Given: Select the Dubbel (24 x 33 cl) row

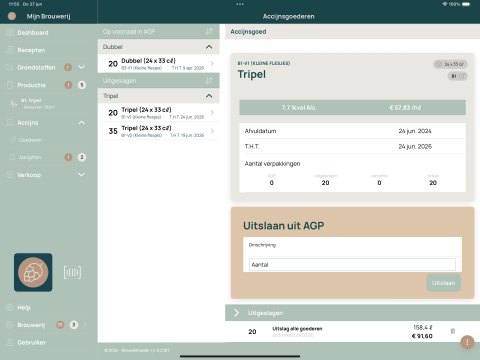Looking at the screenshot, I should point(159,64).
